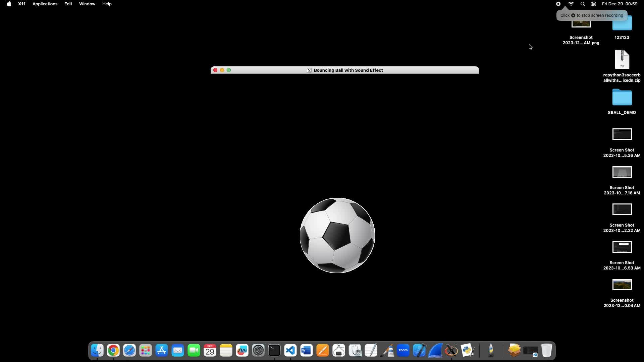Open Visual Studio Code from the dock
The height and width of the screenshot is (362, 644).
(290, 351)
